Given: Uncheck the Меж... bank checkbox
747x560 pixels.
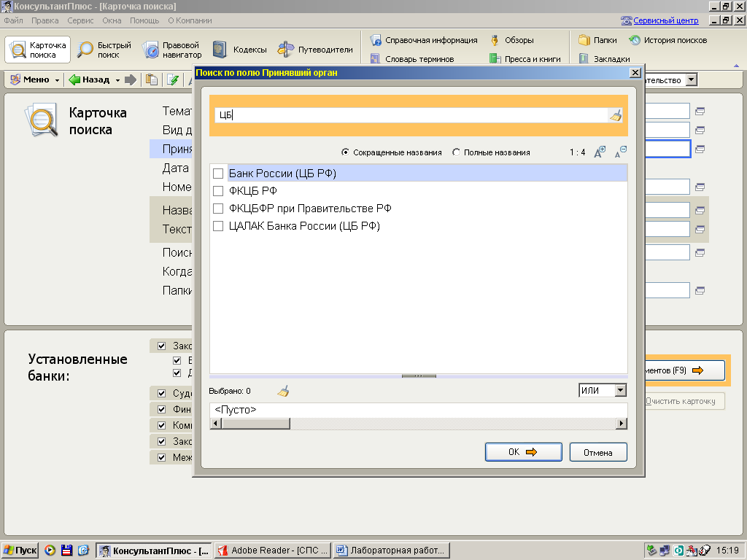Looking at the screenshot, I should (x=161, y=458).
